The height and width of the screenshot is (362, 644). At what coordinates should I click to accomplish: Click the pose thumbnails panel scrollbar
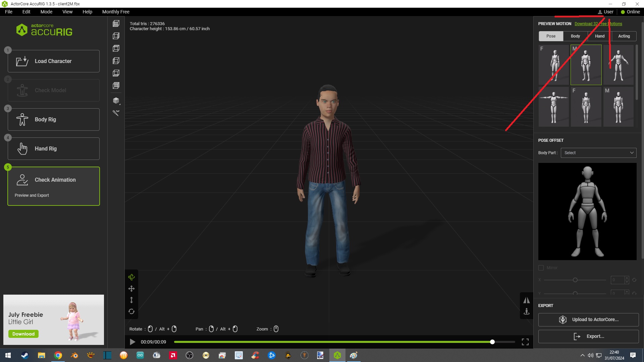pos(637,72)
